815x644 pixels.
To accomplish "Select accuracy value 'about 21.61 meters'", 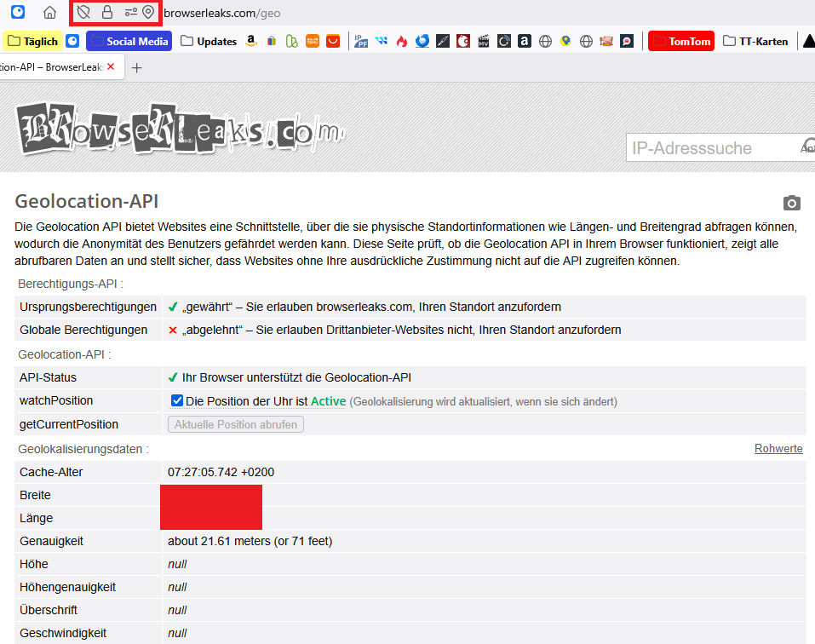I will 220,541.
